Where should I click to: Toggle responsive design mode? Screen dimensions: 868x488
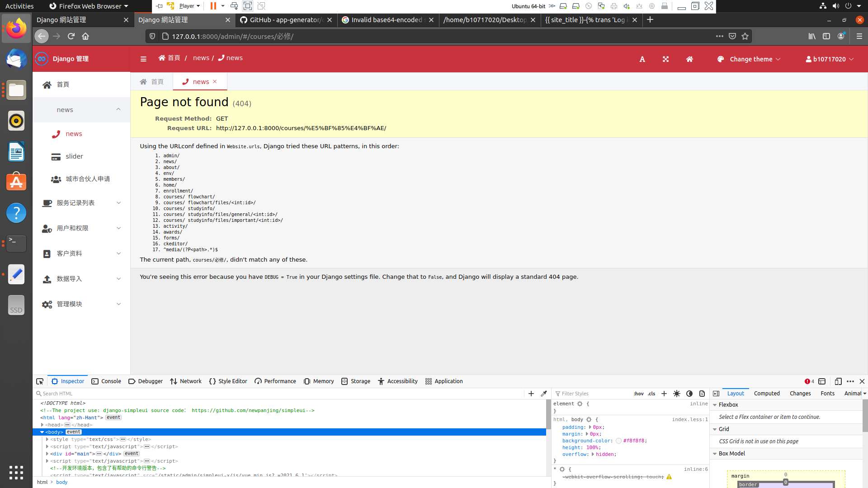tap(839, 381)
